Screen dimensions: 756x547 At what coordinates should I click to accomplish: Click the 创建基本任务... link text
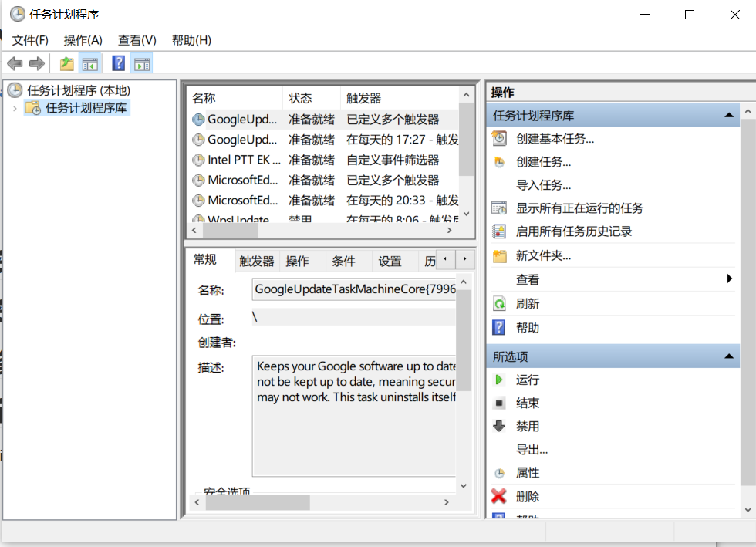coord(555,139)
